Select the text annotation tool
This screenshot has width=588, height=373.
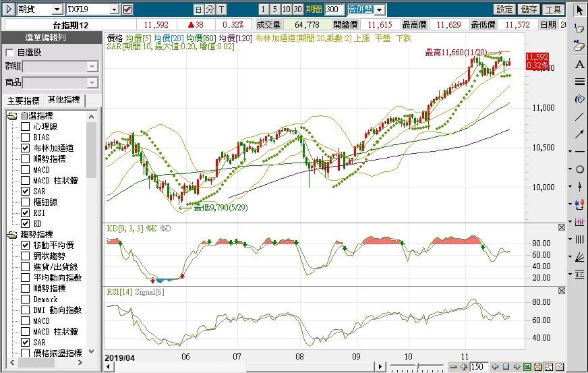click(x=580, y=64)
